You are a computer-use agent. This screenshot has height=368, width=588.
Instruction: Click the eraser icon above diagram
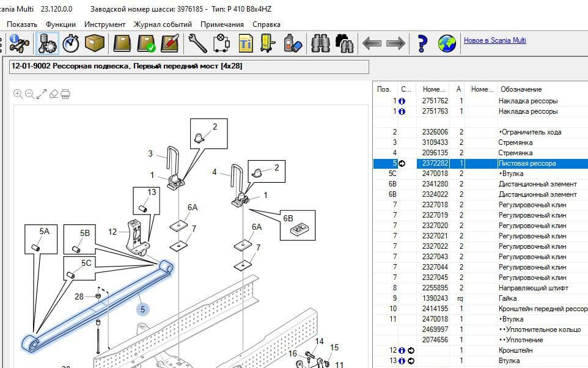[54, 94]
